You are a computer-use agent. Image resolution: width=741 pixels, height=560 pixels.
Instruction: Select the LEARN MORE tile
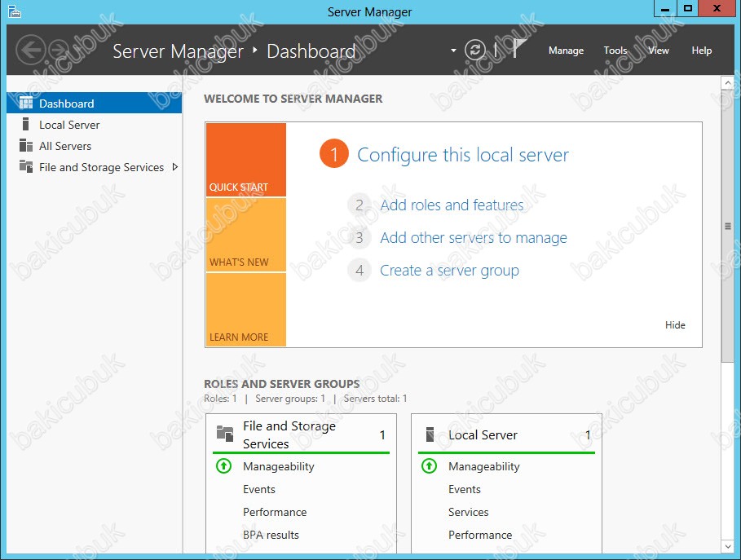[x=245, y=310]
